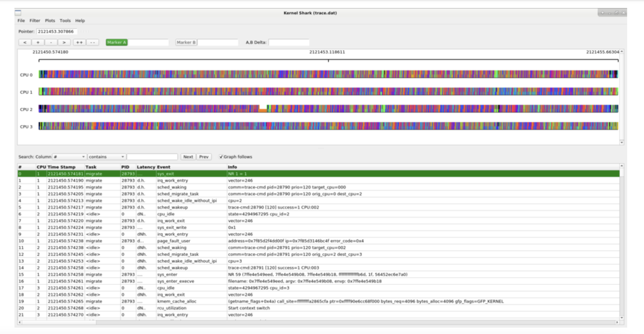Click the search text input field

coord(152,157)
